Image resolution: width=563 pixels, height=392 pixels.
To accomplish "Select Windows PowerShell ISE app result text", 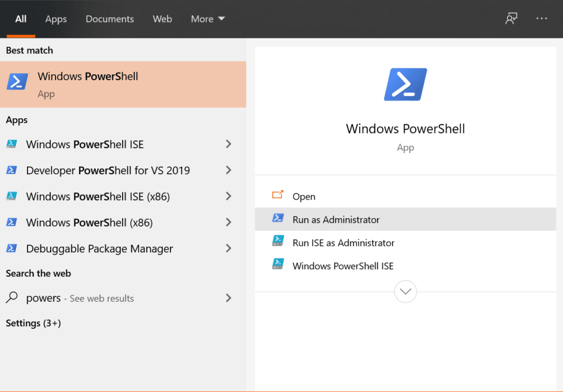I will 85,144.
